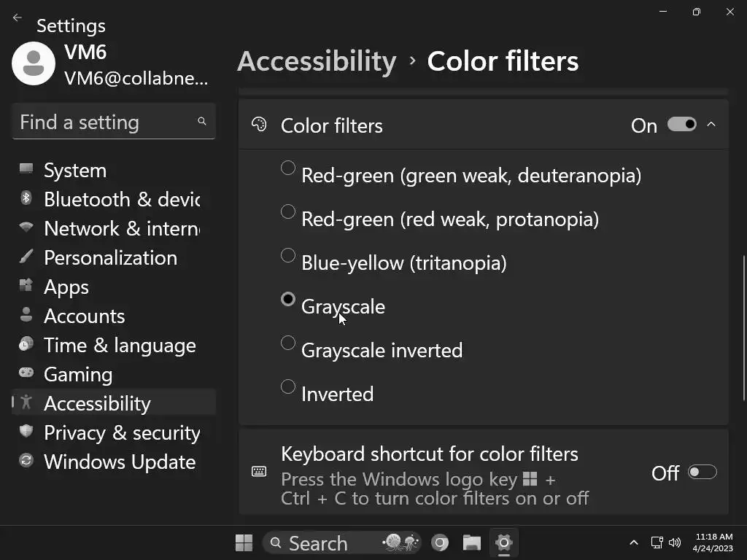Open the Personalization settings page
This screenshot has height=560, width=747.
(x=110, y=257)
